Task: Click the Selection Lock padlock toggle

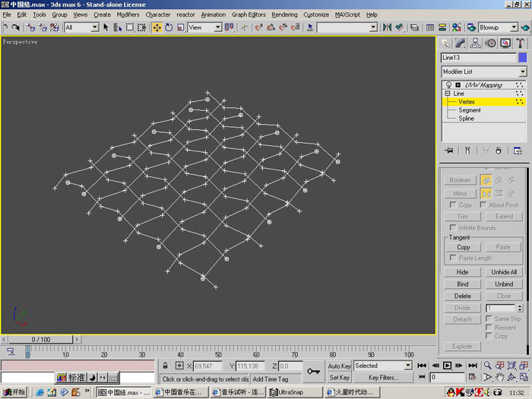Action: pos(165,366)
